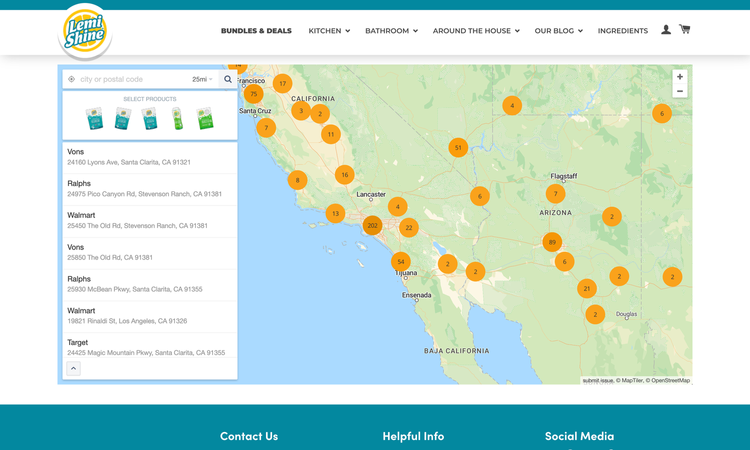Screen dimensions: 750x450
Task: Expand the Bathroom menu
Action: click(x=391, y=31)
